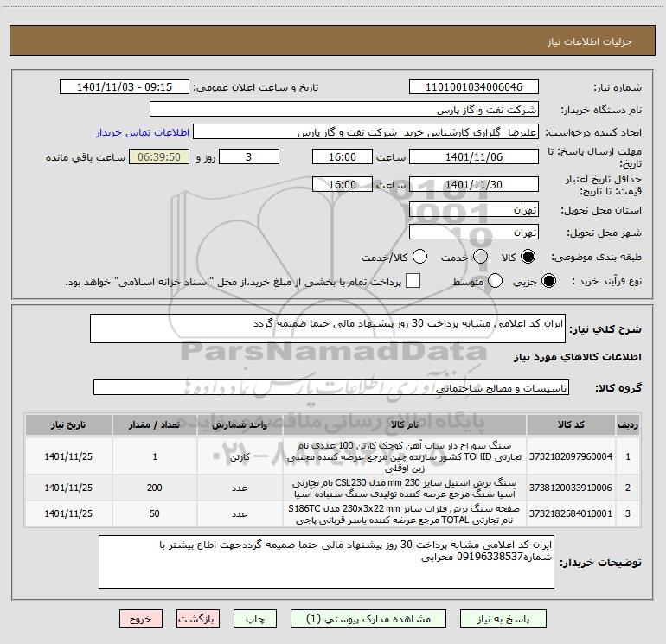This screenshot has height=644, width=666.
Task: Click the buyer name field شرکت نفت و گاز پارس
Action: point(344,110)
